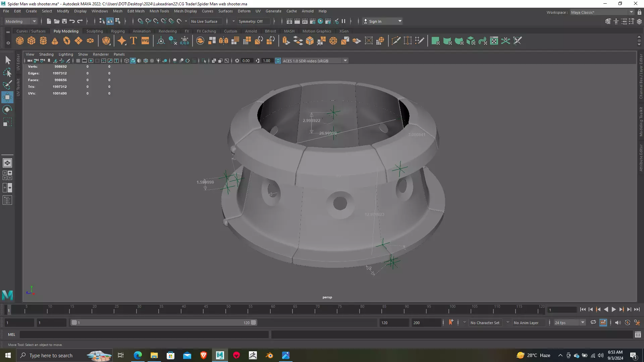Click the Save scene icon
This screenshot has height=362, width=644.
(64, 21)
